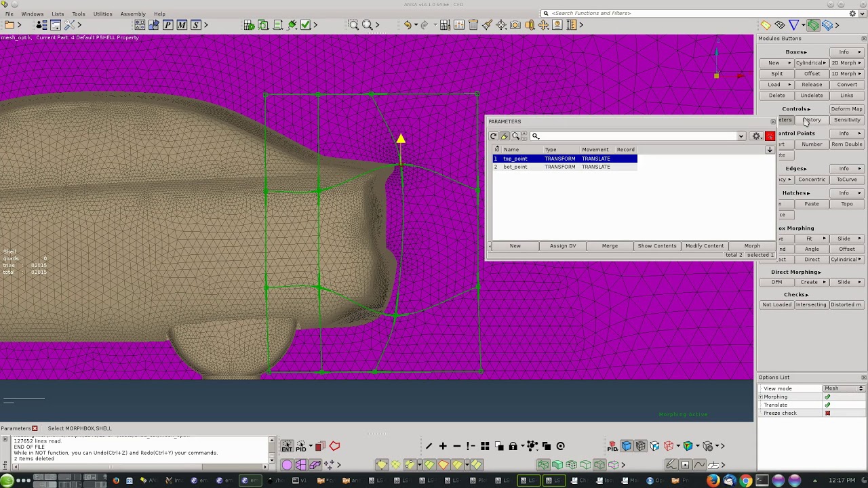868x488 pixels.
Task: Click the refresh icon in Parameters toolbar
Action: [494, 136]
